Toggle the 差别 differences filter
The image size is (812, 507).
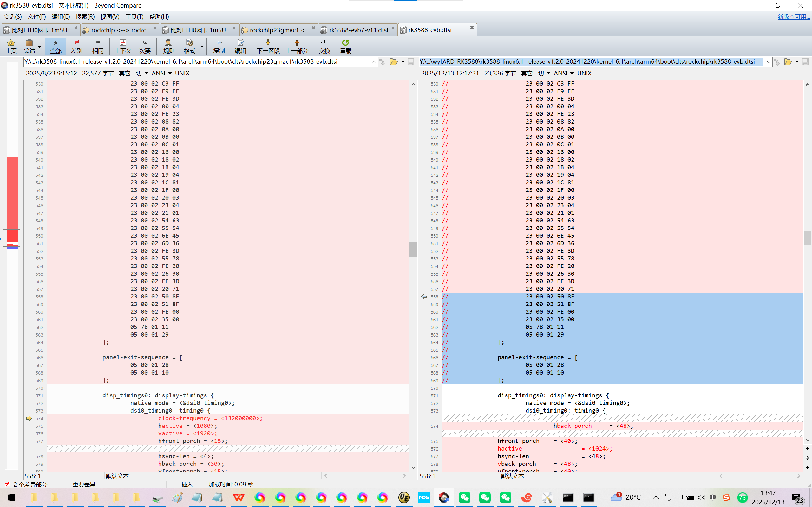(76, 46)
